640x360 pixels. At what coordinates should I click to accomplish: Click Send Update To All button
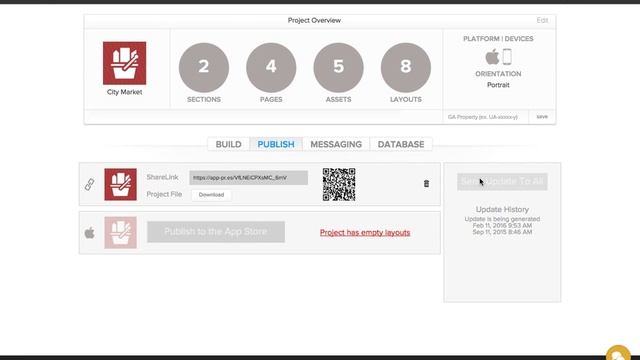502,182
